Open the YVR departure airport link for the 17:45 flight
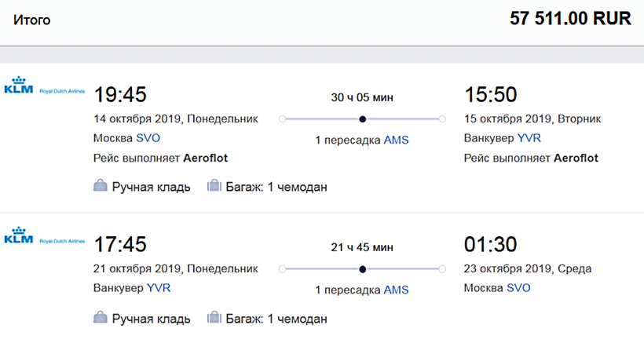Screen dimensions: 644x343 click(159, 288)
